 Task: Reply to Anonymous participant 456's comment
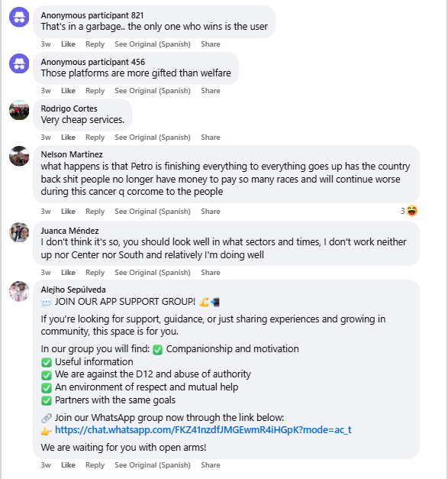coord(95,91)
